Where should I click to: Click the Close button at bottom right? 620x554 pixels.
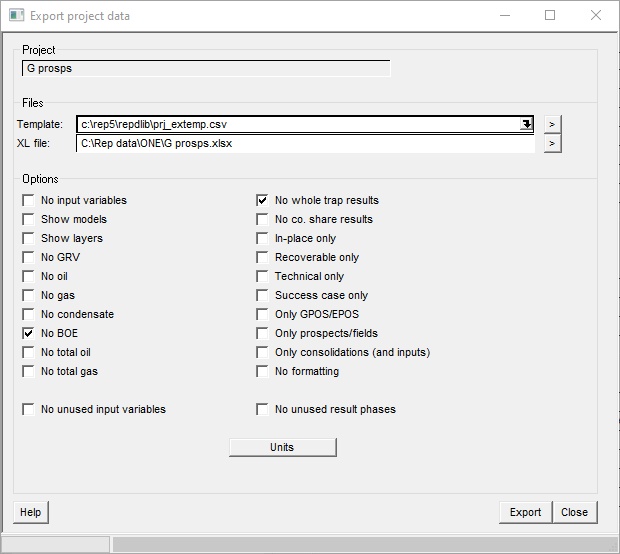coord(574,512)
